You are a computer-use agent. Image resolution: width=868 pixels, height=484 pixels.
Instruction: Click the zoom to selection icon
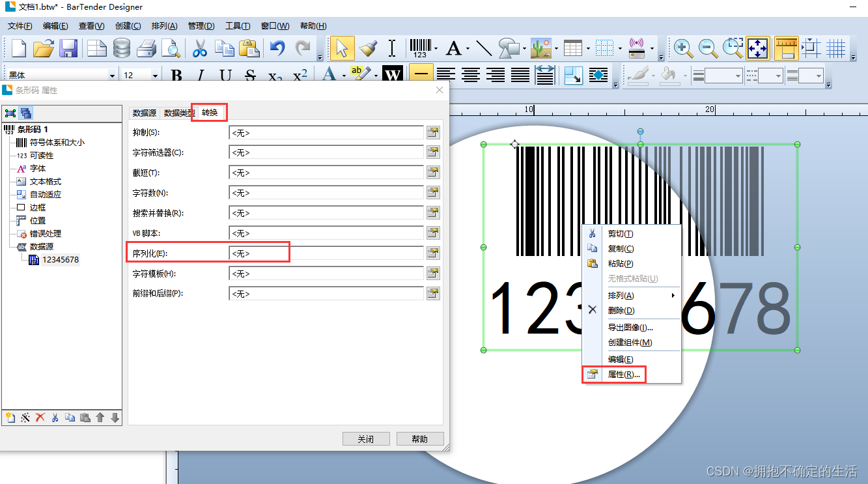(x=733, y=48)
